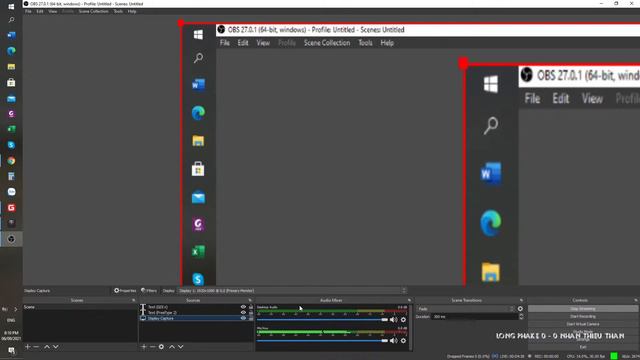Hide the Display Capture source

pos(243,318)
